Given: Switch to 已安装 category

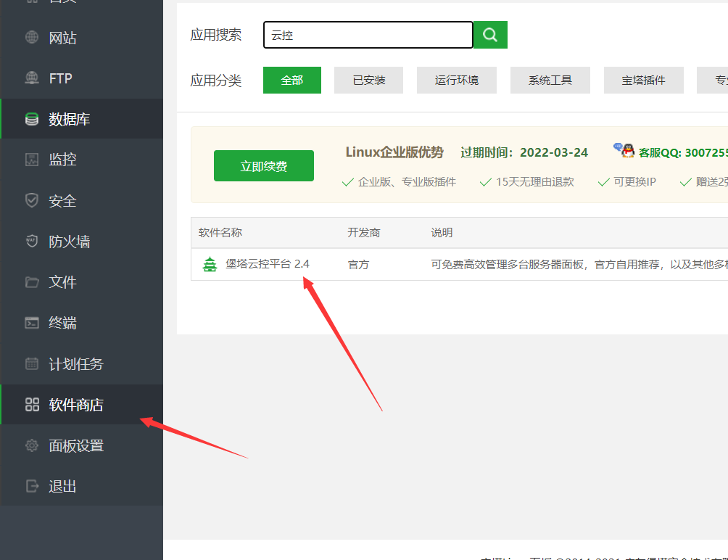Looking at the screenshot, I should pos(368,81).
